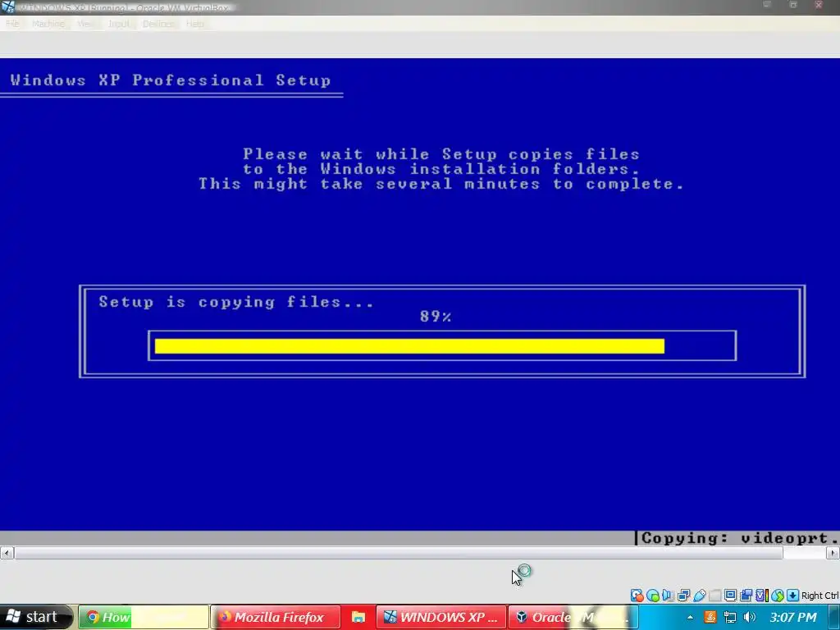This screenshot has width=840, height=630.
Task: Switch to Chrome 'How' taskbar button
Action: [144, 617]
